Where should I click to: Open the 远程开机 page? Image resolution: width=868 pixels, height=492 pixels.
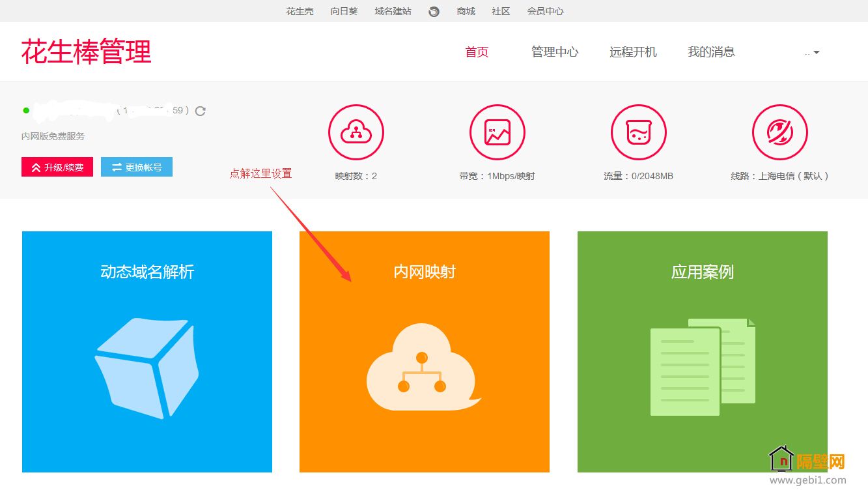coord(633,52)
